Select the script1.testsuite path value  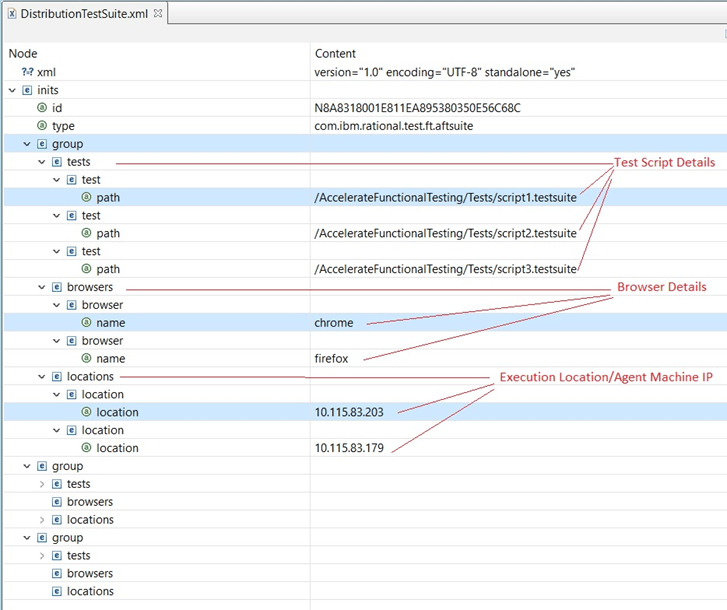click(446, 197)
